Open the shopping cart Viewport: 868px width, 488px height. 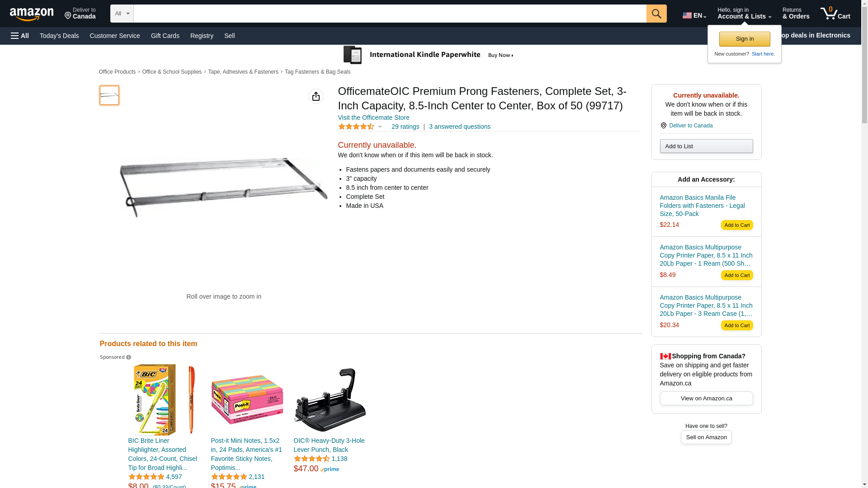tap(835, 14)
